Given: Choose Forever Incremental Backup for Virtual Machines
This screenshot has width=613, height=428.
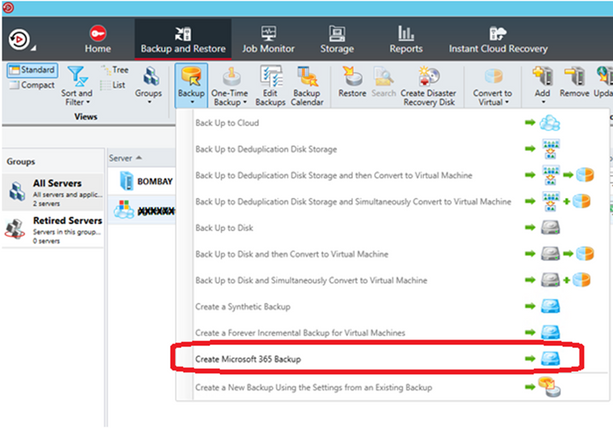Looking at the screenshot, I should tap(393, 333).
